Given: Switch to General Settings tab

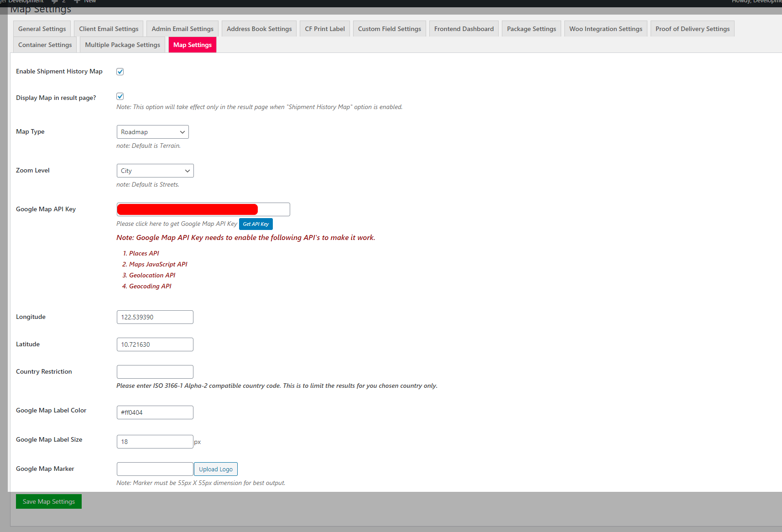Looking at the screenshot, I should 42,29.
